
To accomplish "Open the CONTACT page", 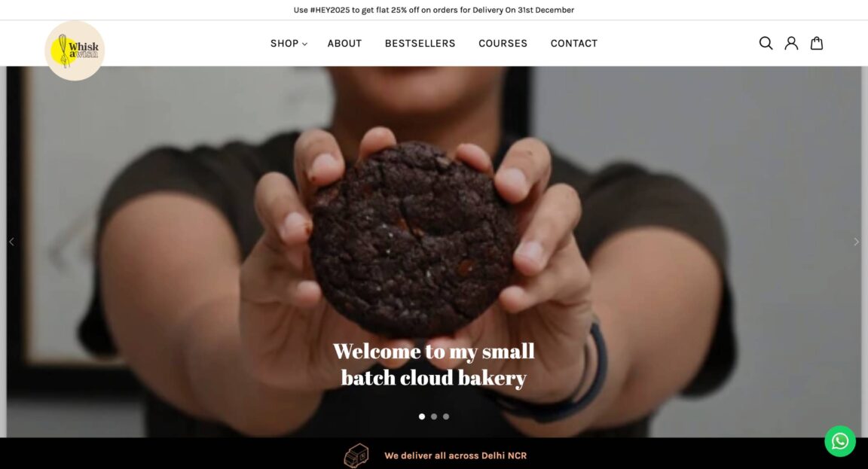I will pyautogui.click(x=574, y=43).
